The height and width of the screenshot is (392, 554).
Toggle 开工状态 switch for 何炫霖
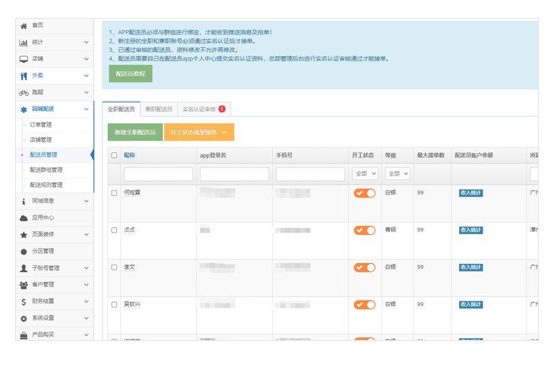[365, 193]
